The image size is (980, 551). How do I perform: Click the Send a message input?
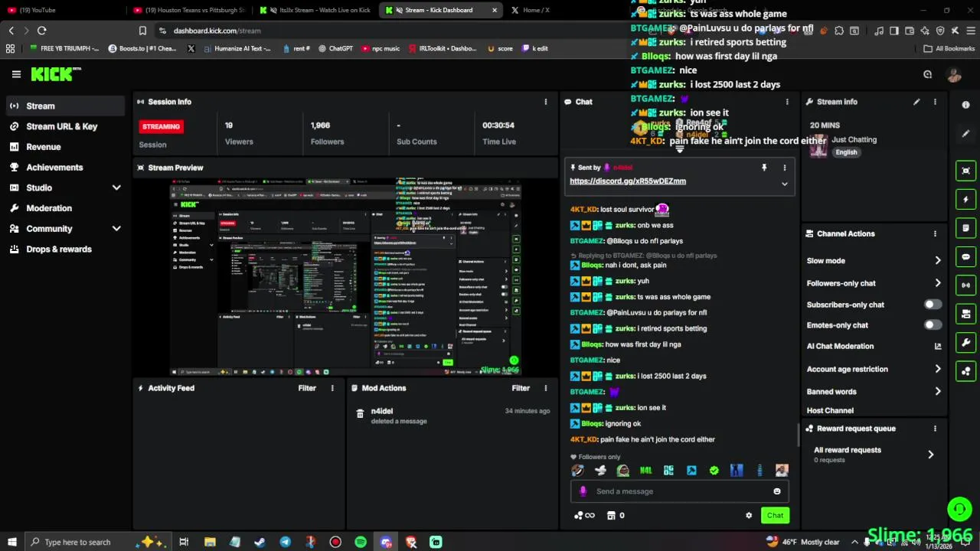point(680,491)
